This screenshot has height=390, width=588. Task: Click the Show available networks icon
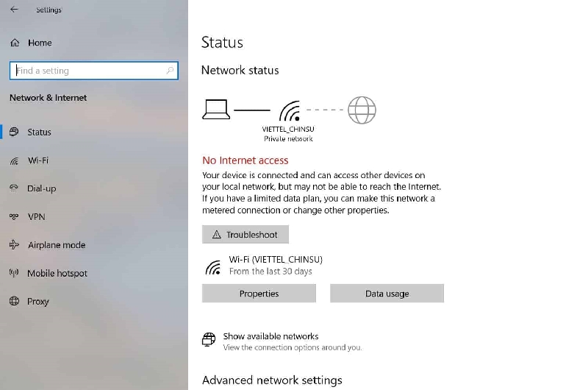(209, 340)
